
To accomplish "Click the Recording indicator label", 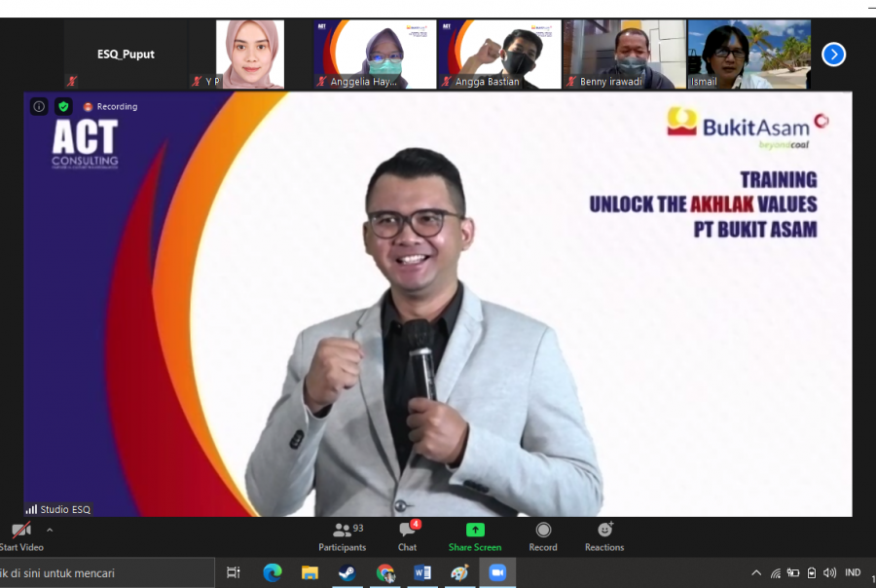I will click(x=111, y=106).
